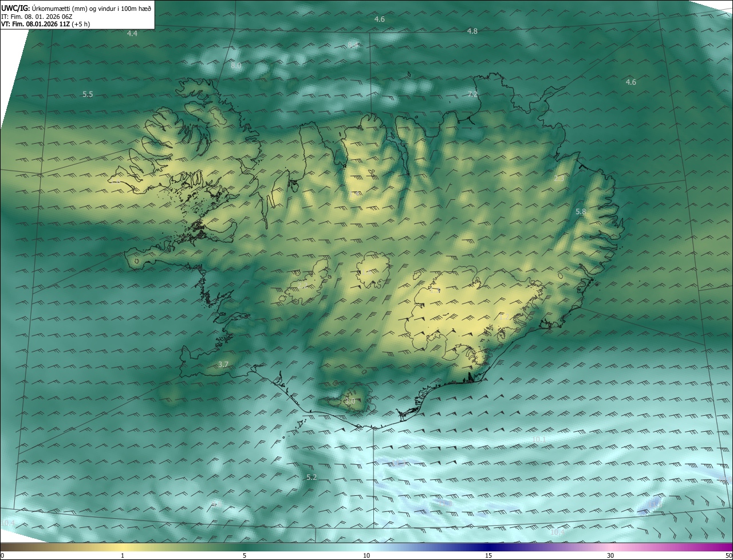This screenshot has width=733, height=560.
Task: Click the 5.8 value near the Eastfjords
Action: pyautogui.click(x=581, y=212)
